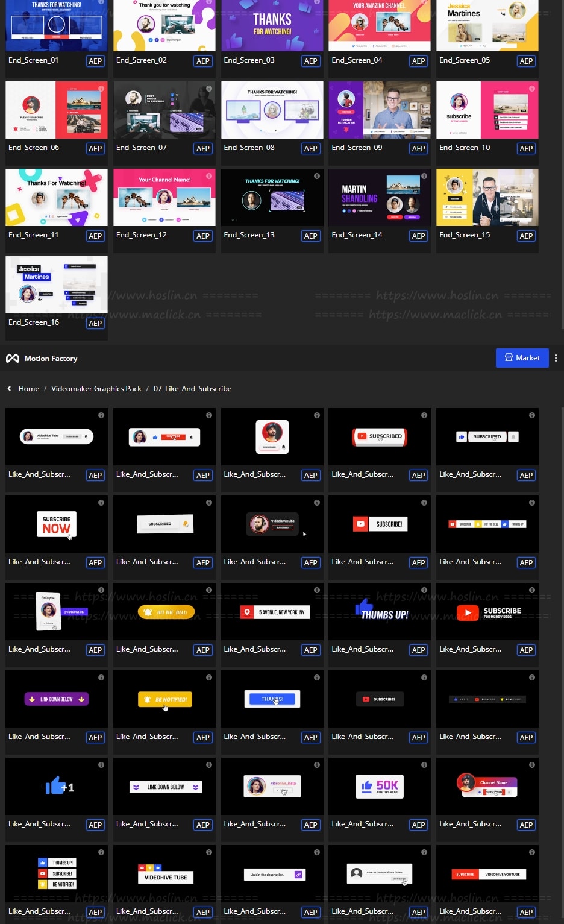Click the breadcrumb back chevron arrow

click(9, 389)
